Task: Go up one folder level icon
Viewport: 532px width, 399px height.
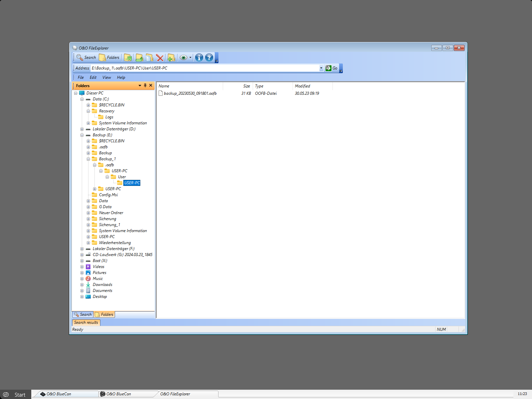Action: point(128,58)
